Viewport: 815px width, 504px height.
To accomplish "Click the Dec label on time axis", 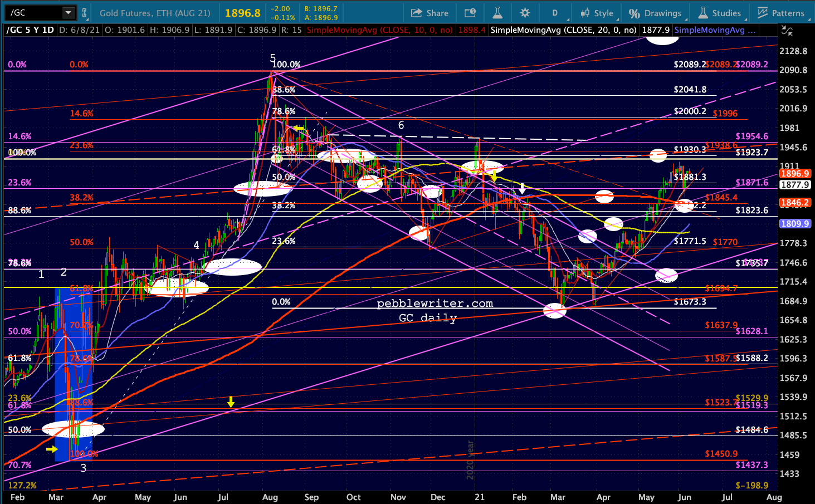I will (x=438, y=497).
